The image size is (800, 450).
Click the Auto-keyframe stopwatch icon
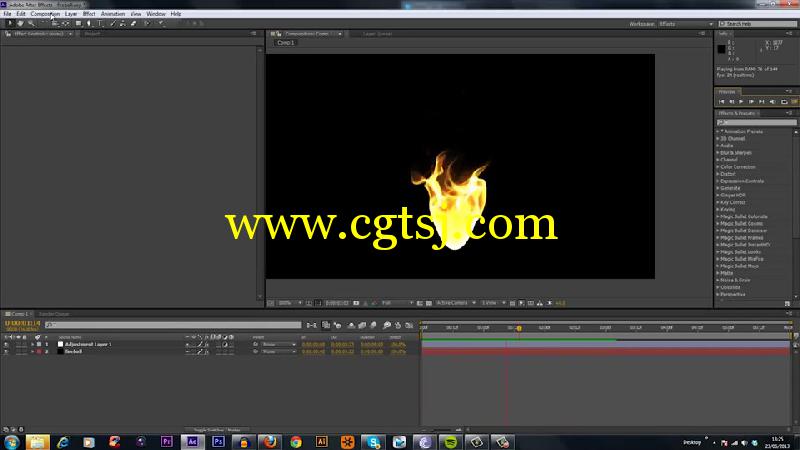[398, 325]
